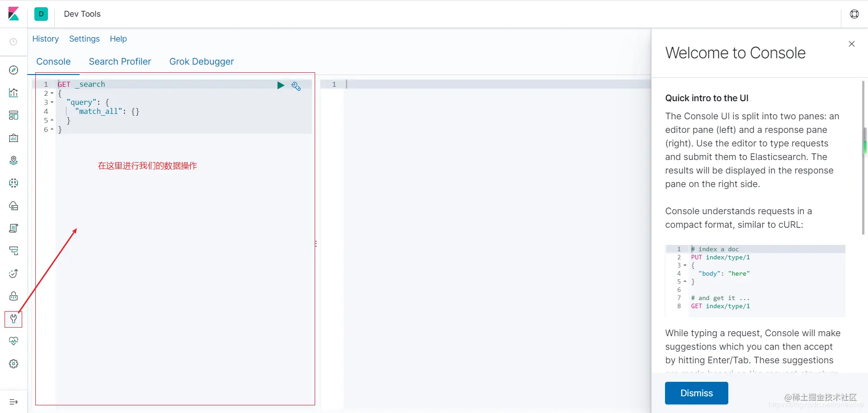Open the Kibana home logo
The image size is (868, 413).
tap(14, 14)
